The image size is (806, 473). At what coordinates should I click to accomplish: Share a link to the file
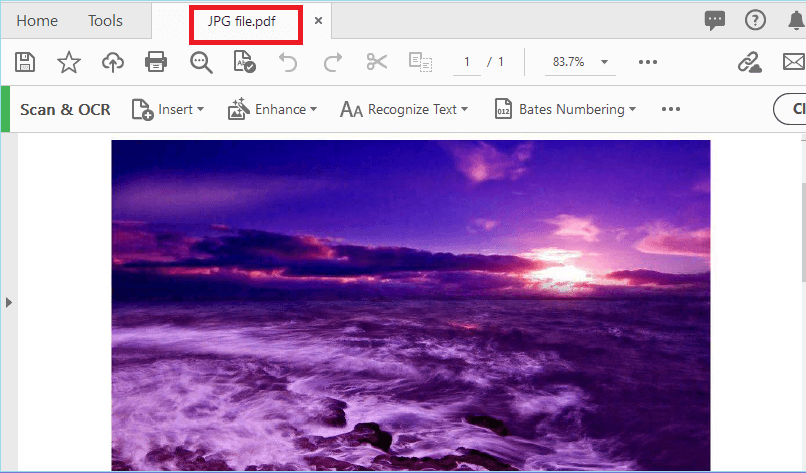point(749,62)
